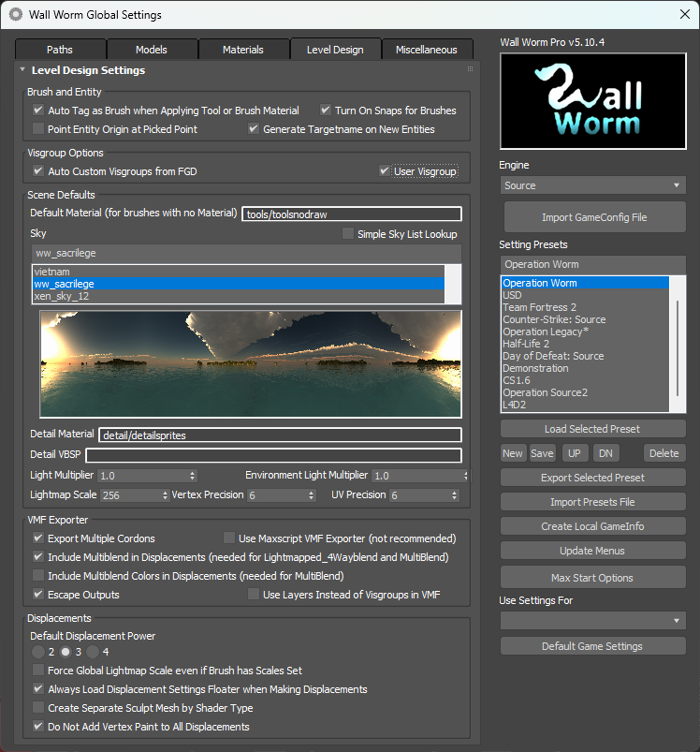Toggle the User Visgroup checkbox
This screenshot has height=752, width=700.
(384, 171)
